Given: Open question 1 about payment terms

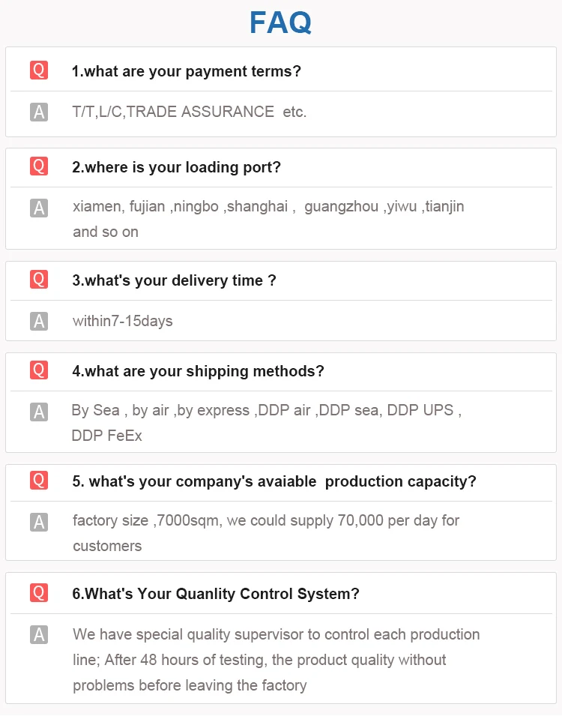Looking at the screenshot, I should tap(187, 71).
